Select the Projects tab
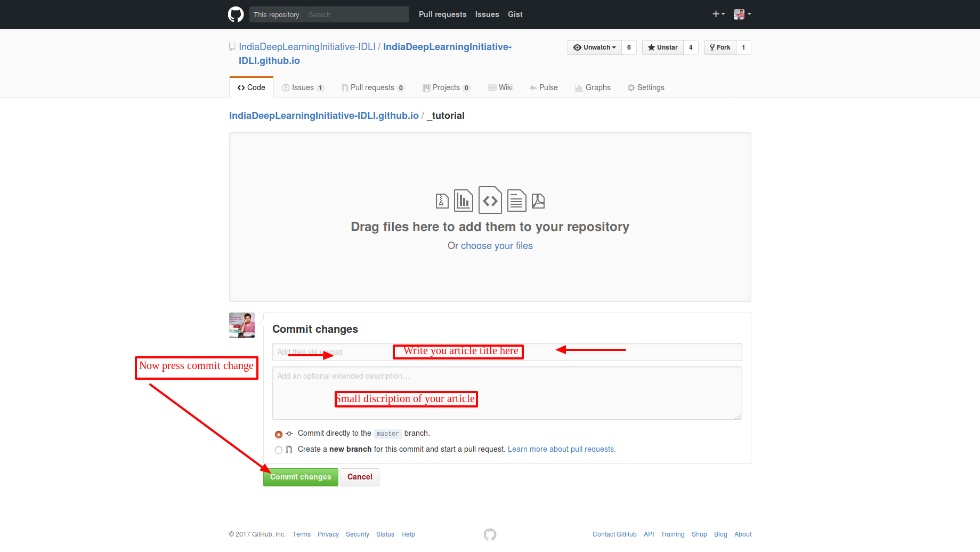 [x=447, y=87]
